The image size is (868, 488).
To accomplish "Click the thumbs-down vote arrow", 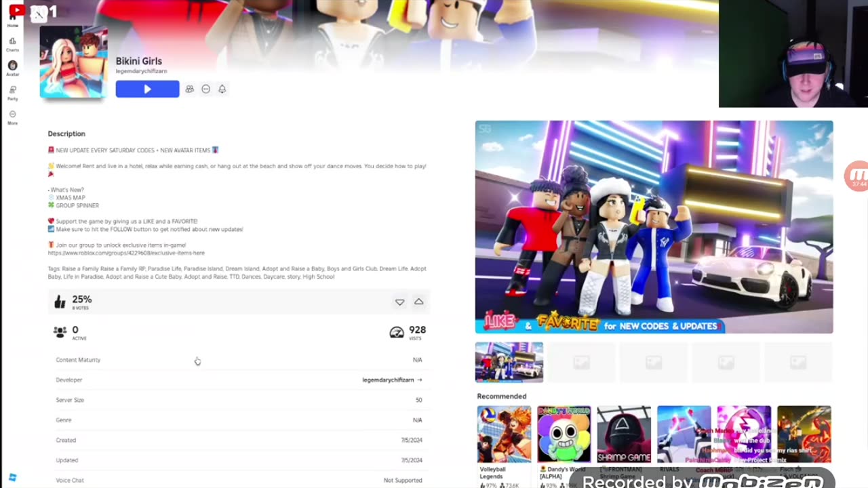I will [399, 302].
